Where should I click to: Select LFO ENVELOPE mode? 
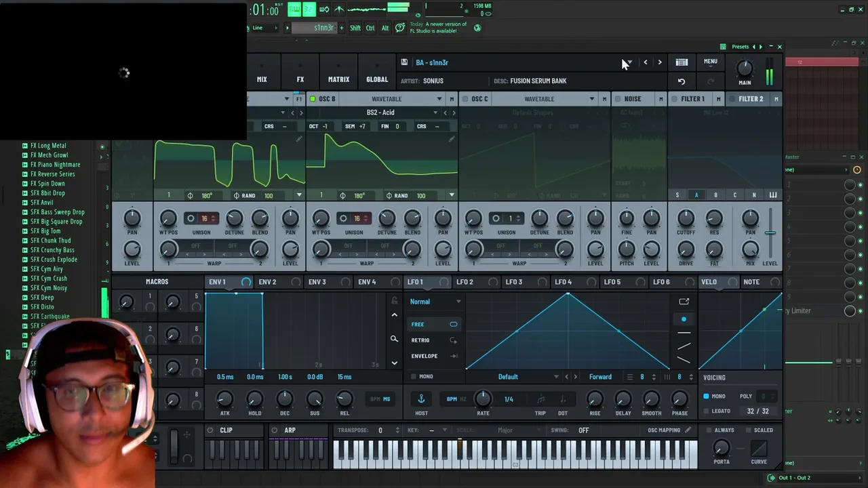(434, 356)
